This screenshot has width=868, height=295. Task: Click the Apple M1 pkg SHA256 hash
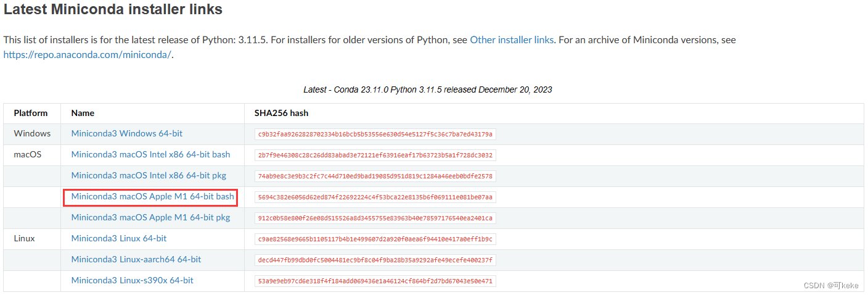point(375,218)
